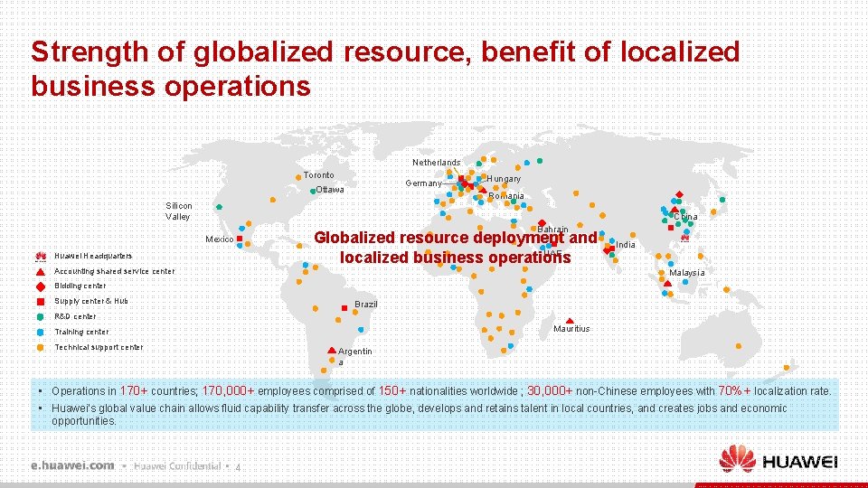Click the slide page number 4
The height and width of the screenshot is (488, 868).
pyautogui.click(x=238, y=467)
